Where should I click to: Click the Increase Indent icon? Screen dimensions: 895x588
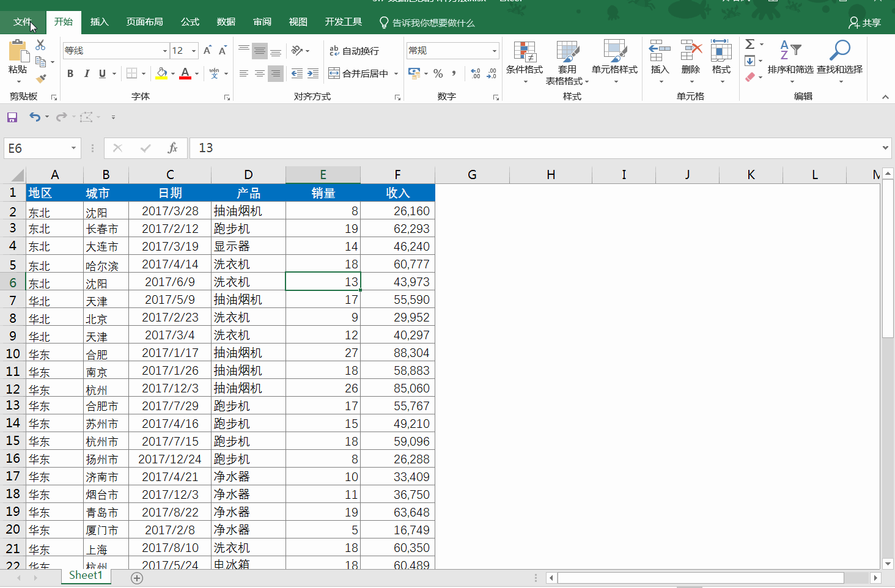coord(313,73)
